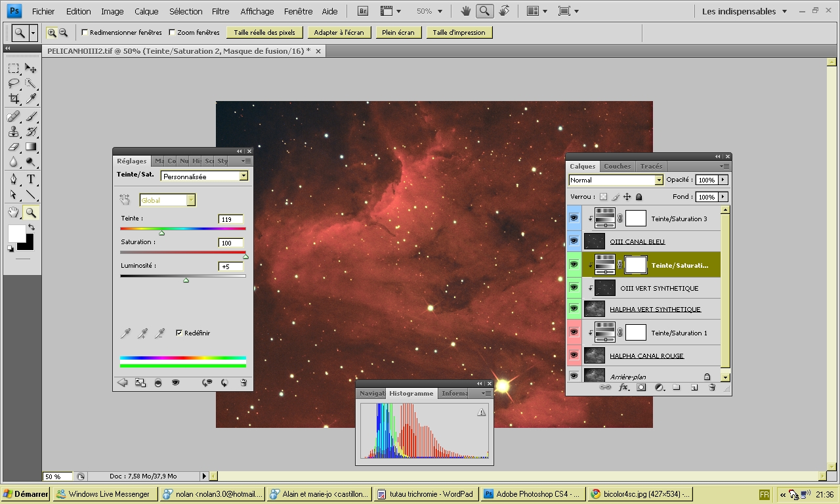Click the Taille d'impression button
This screenshot has width=840, height=504.
tap(459, 32)
